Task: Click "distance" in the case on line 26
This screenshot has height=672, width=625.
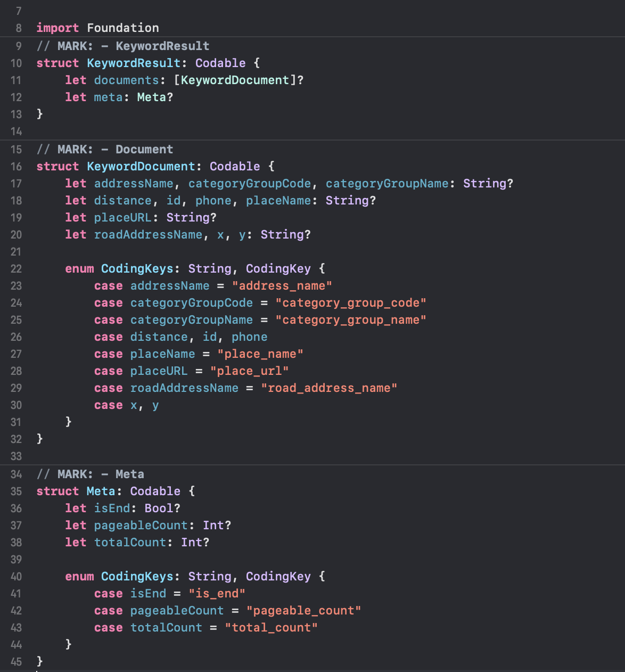Action: pyautogui.click(x=159, y=337)
